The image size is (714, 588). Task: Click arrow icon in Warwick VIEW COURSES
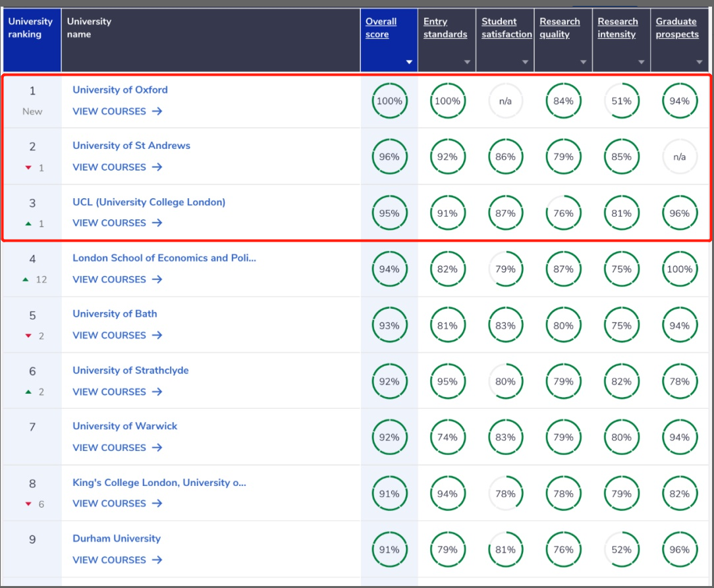pos(157,447)
